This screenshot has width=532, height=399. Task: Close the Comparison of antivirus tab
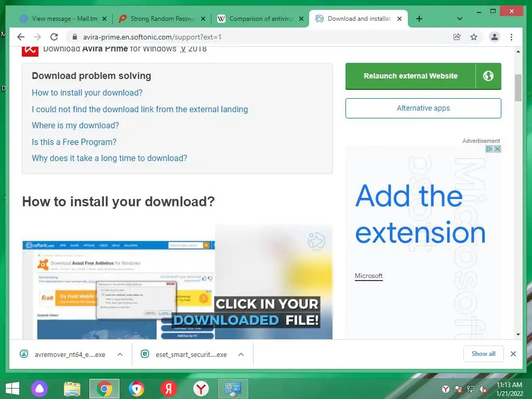[301, 19]
